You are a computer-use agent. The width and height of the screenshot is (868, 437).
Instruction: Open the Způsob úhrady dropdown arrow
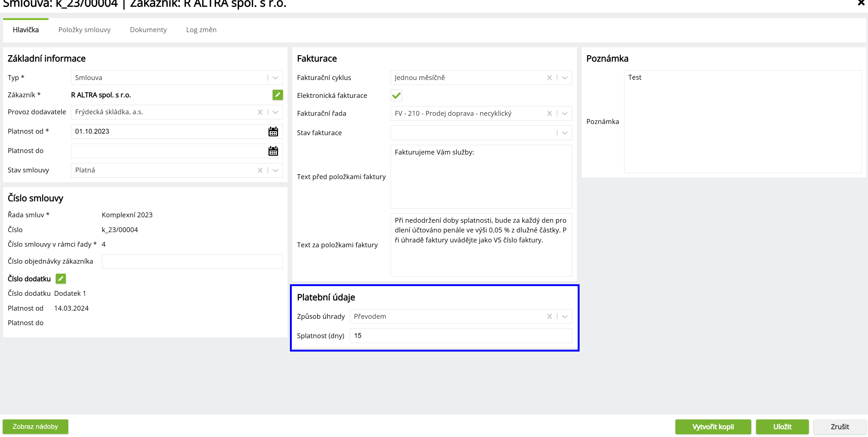[x=565, y=316]
